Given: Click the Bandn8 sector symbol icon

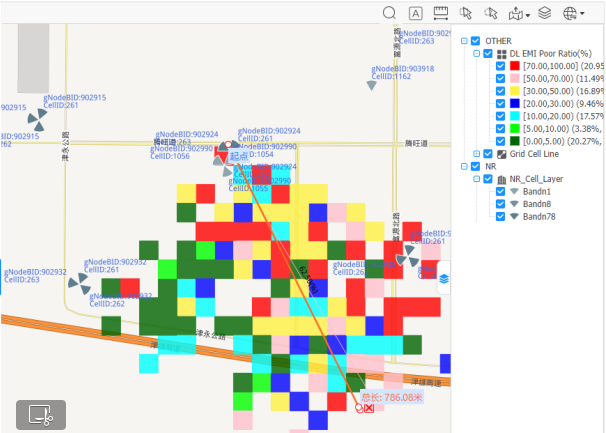Looking at the screenshot, I should (x=514, y=204).
